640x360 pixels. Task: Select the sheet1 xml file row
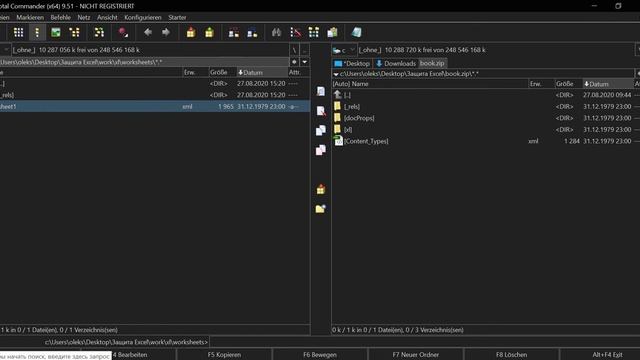click(155, 107)
